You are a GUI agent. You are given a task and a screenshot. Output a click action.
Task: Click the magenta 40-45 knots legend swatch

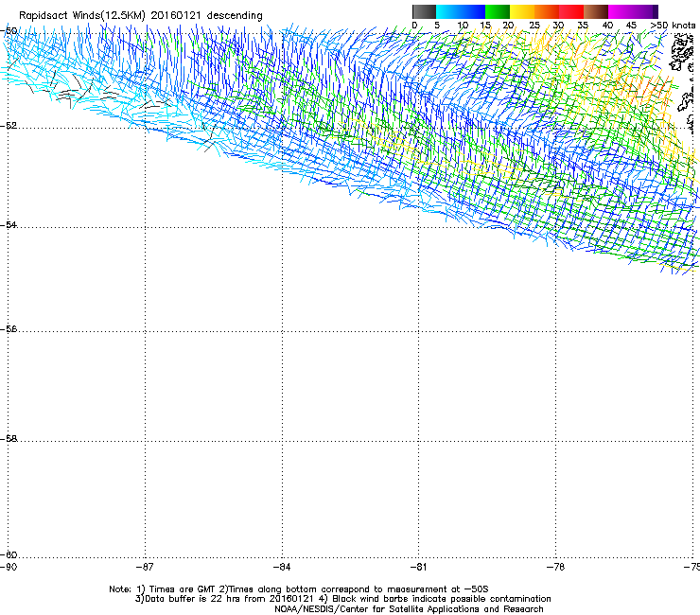(621, 11)
